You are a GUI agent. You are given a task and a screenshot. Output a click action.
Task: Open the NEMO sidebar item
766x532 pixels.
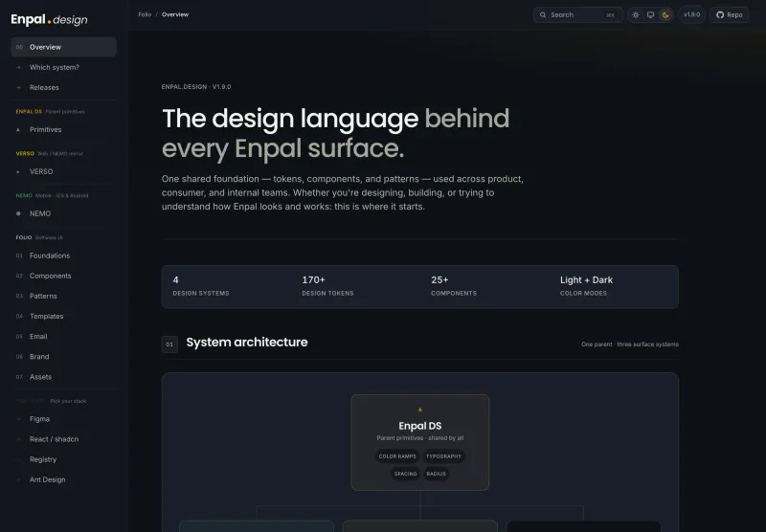[63, 213]
